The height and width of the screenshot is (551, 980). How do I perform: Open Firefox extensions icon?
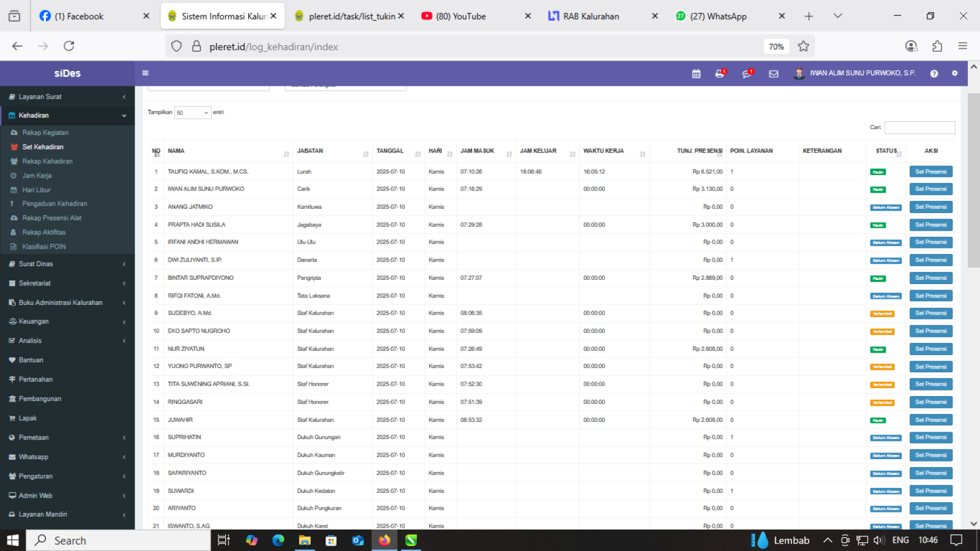937,46
